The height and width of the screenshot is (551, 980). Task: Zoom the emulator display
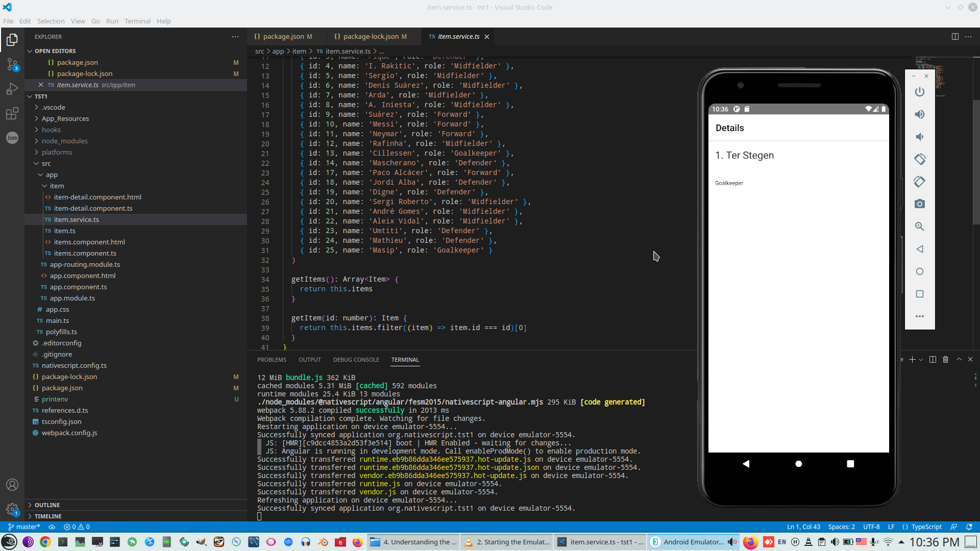coord(920,227)
